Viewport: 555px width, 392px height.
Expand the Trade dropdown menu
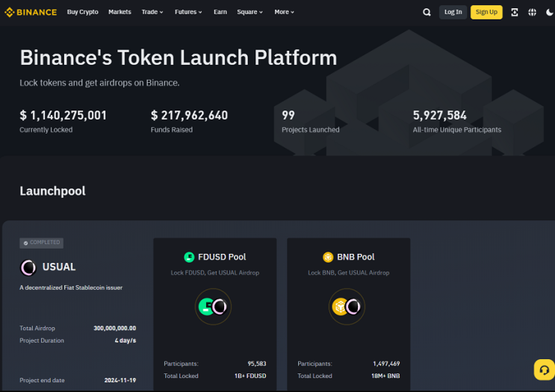pyautogui.click(x=152, y=12)
